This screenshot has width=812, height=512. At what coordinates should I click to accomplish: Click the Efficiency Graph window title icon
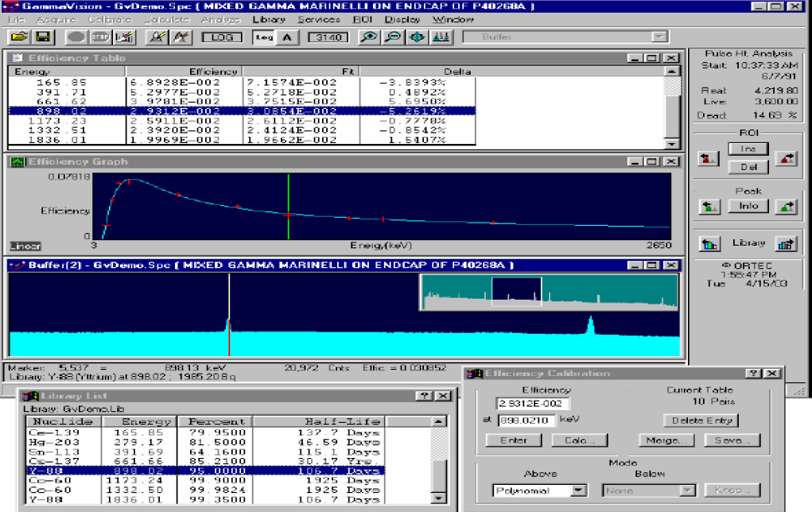[17, 161]
